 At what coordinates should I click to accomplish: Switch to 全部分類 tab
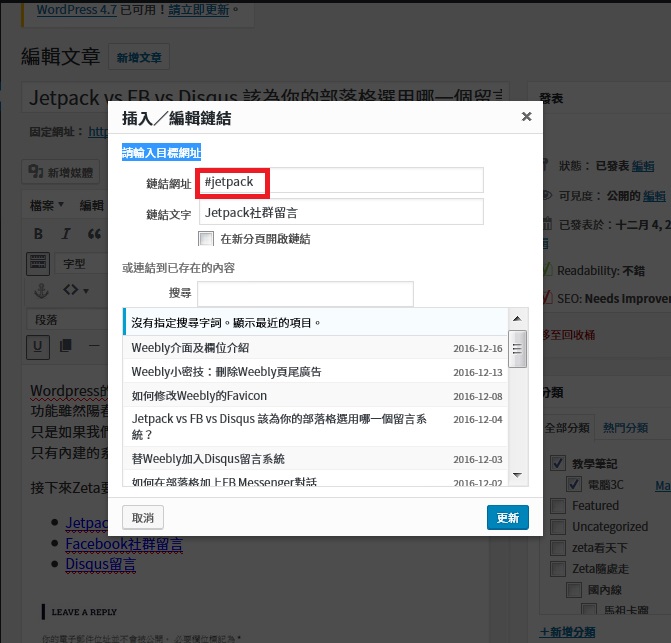[x=567, y=427]
